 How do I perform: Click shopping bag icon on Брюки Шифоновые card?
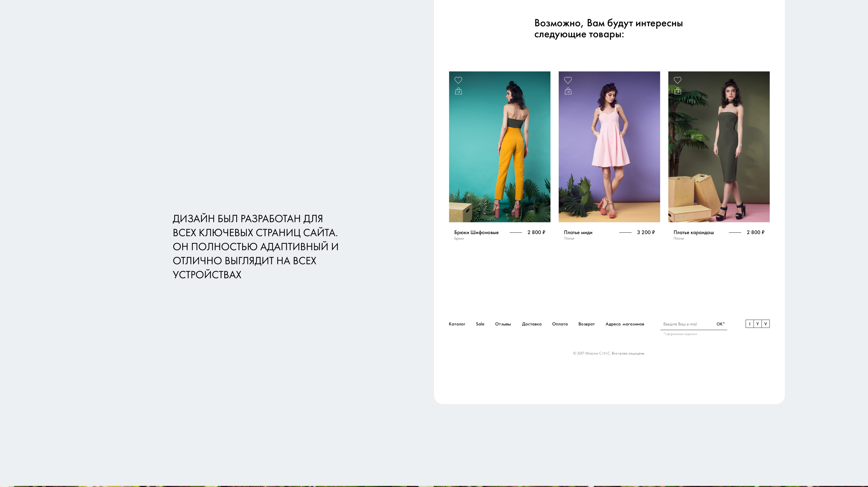click(x=458, y=91)
